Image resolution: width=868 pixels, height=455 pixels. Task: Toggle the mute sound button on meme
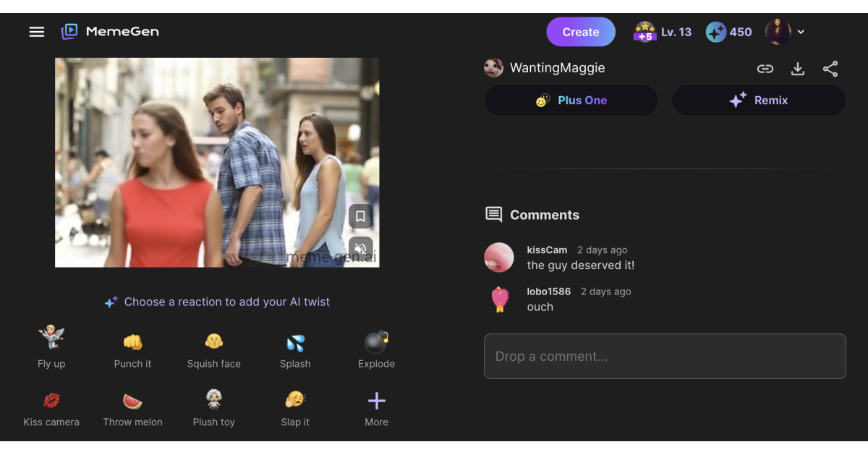click(x=360, y=248)
